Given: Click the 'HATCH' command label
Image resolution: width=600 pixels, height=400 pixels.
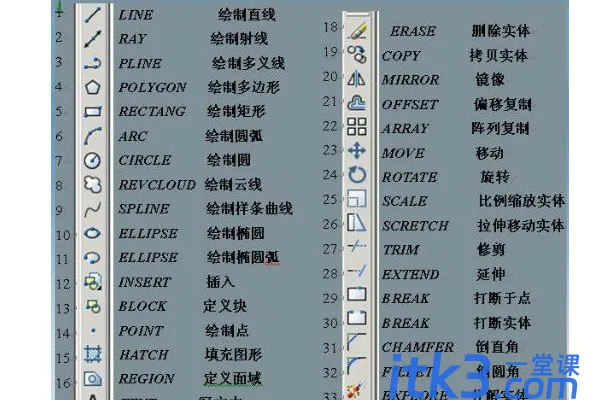Looking at the screenshot, I should point(144,355).
